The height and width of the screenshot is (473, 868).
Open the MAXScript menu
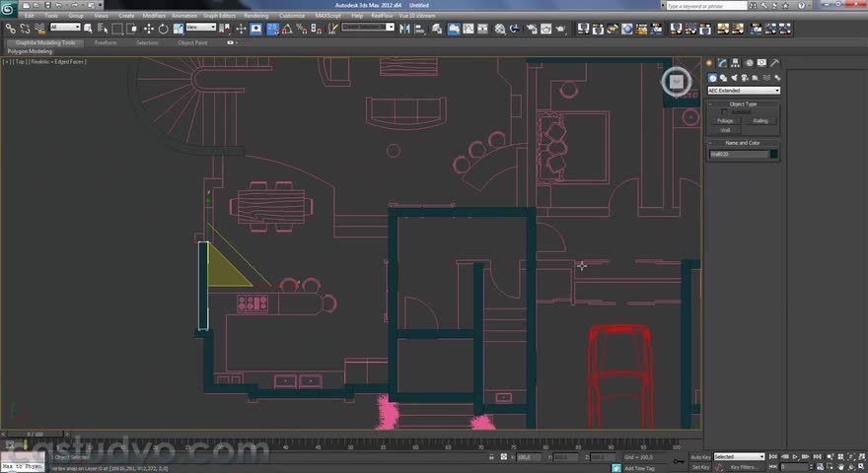click(x=328, y=16)
